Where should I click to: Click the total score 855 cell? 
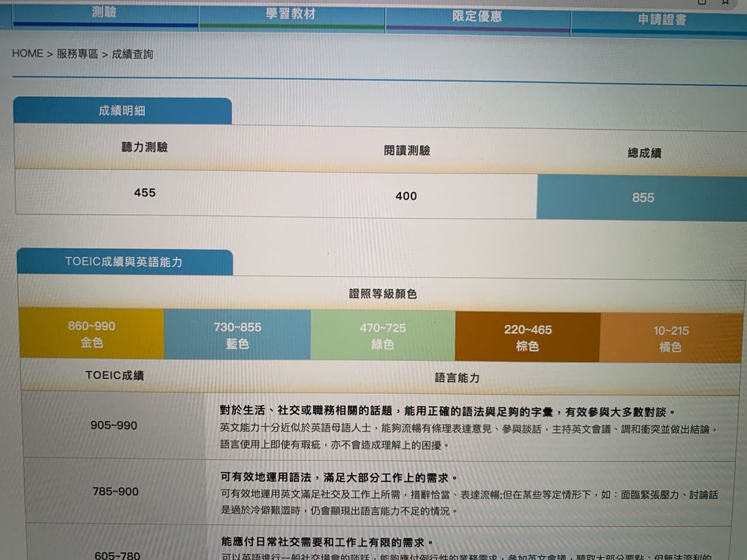(x=643, y=198)
